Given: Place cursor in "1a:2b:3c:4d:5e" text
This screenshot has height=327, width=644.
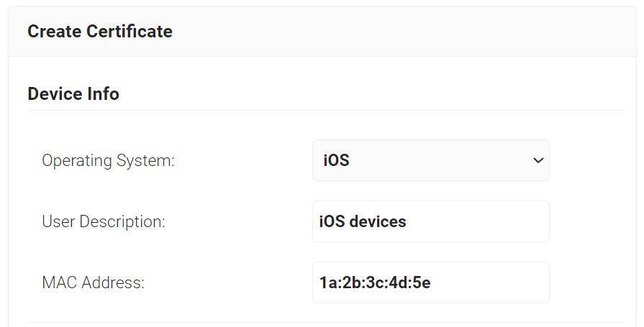Looking at the screenshot, I should click(x=375, y=282).
